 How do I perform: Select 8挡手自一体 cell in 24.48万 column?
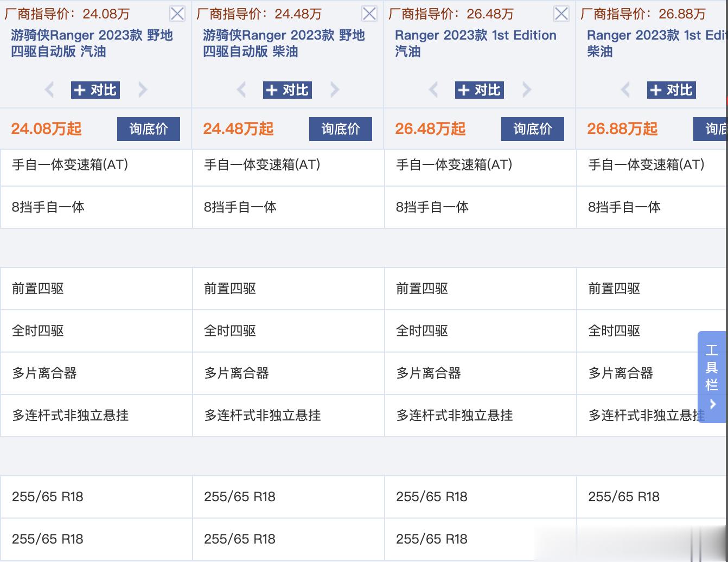[x=289, y=207]
